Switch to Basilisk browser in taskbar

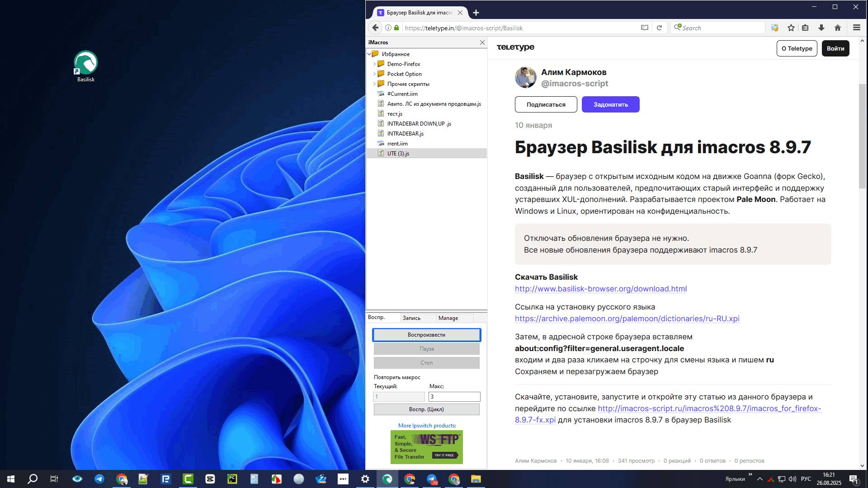(x=387, y=479)
